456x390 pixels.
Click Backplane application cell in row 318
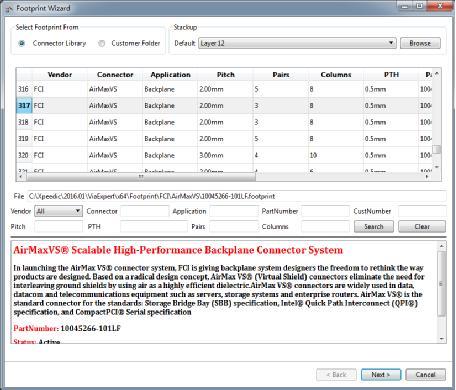[170, 122]
